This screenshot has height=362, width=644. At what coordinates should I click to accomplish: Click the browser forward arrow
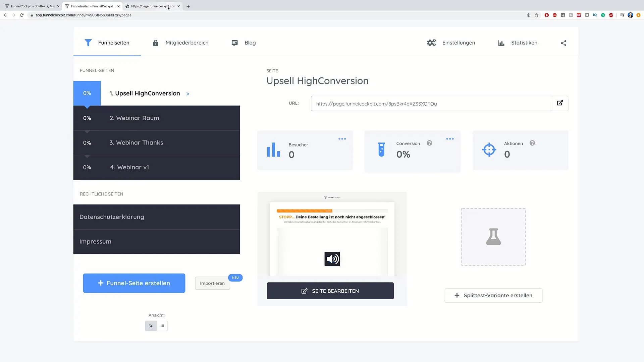14,15
